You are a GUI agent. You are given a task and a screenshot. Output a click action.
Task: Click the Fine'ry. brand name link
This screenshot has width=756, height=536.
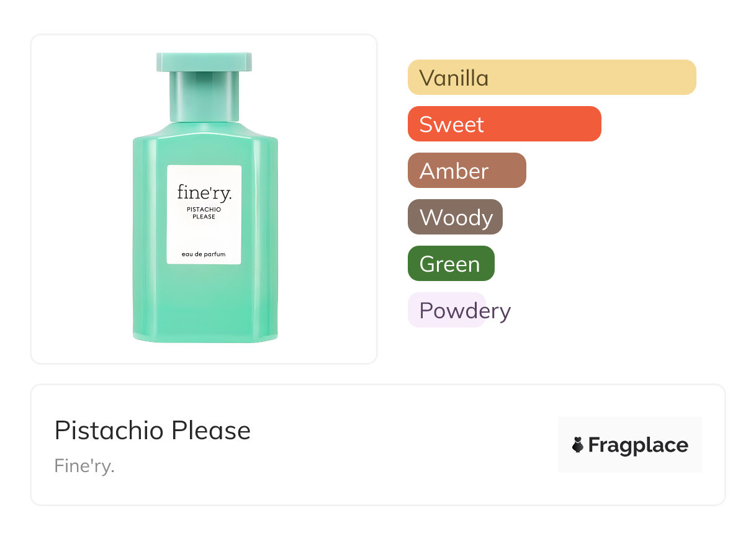click(x=84, y=466)
